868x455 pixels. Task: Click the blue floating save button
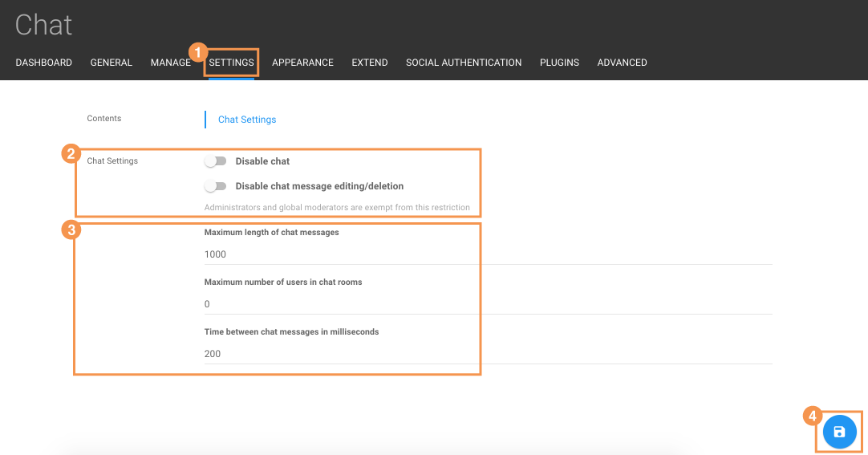(839, 432)
